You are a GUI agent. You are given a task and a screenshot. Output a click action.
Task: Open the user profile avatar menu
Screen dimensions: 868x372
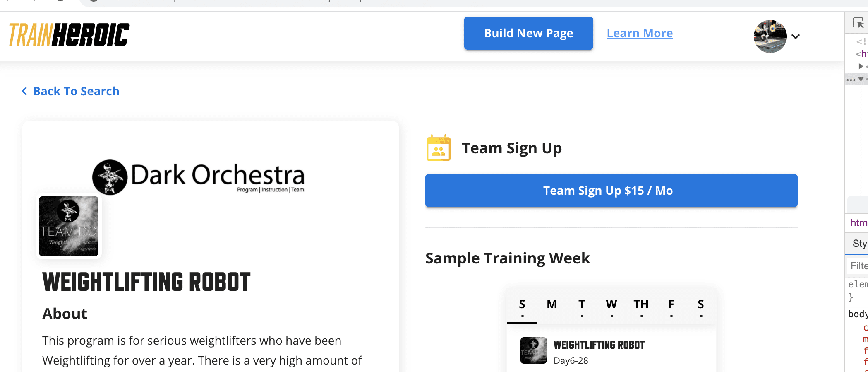[x=770, y=36]
